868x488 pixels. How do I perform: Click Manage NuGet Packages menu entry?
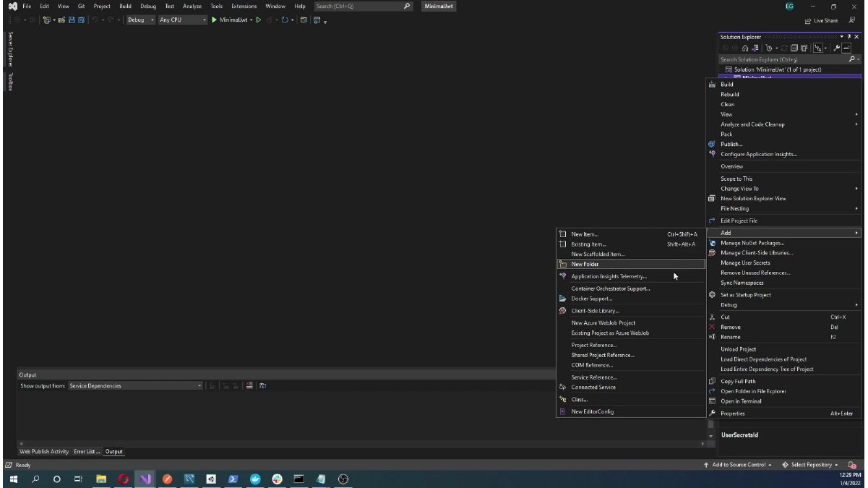[784, 243]
